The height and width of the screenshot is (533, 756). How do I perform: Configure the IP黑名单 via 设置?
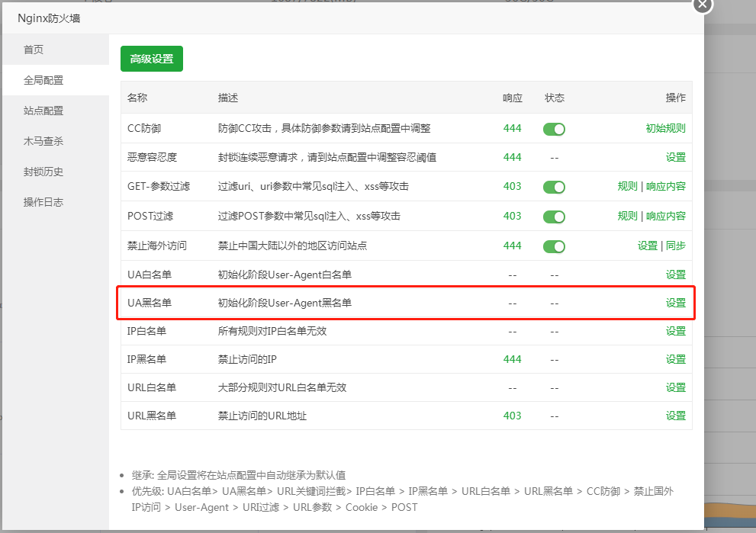tap(675, 358)
